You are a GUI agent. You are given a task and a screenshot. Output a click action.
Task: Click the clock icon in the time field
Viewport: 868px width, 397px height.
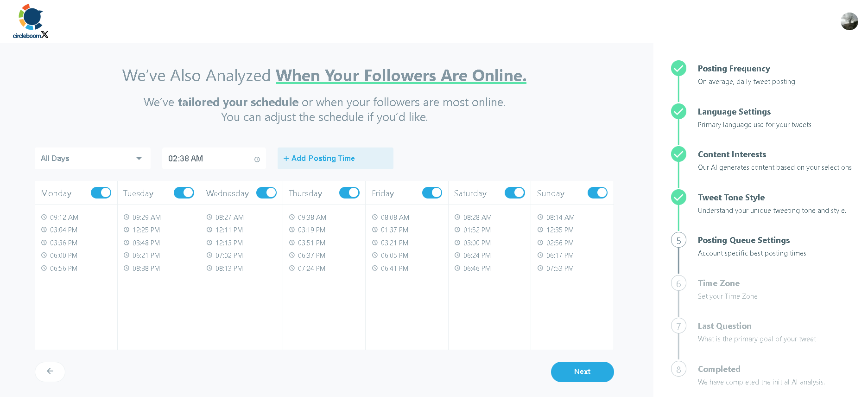click(x=257, y=159)
